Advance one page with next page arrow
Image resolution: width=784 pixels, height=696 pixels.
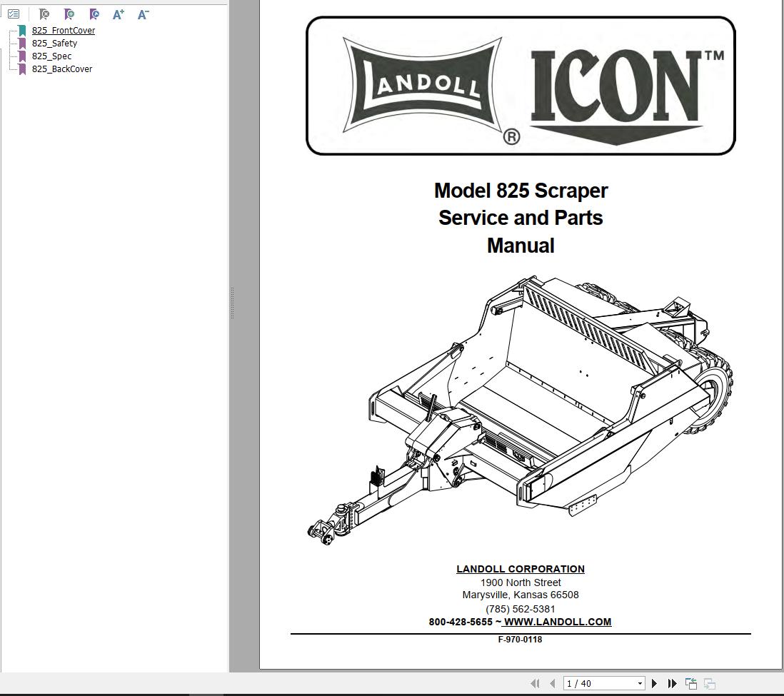tap(654, 682)
